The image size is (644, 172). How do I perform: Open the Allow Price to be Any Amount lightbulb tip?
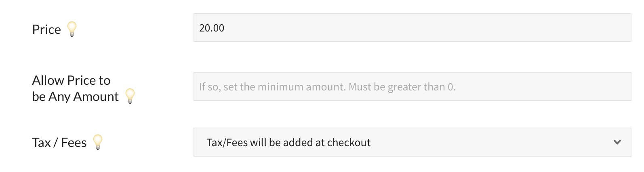(130, 96)
